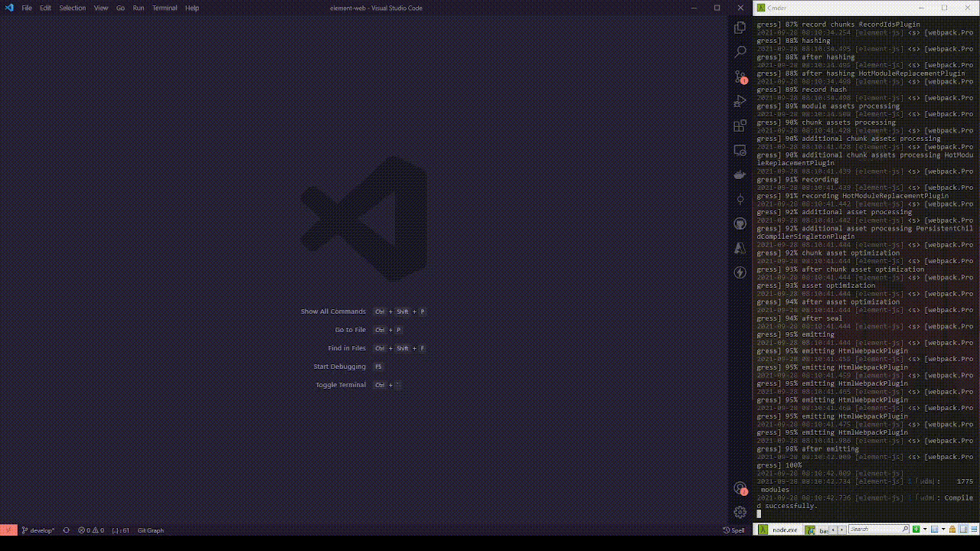Open the Search view in activity bar
Screen dimensions: 980x551
pos(740,52)
